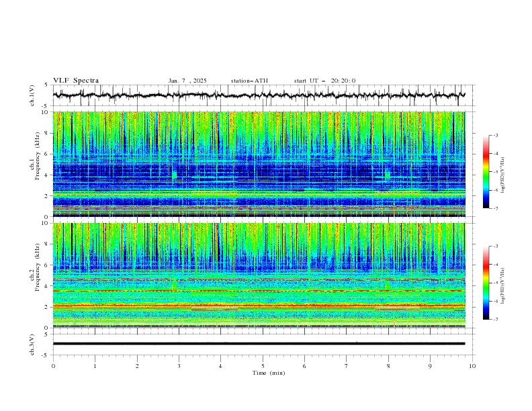This screenshot has height=411, width=532.
Task: Click the 'VLF Spectra' title text
Action: coord(76,81)
